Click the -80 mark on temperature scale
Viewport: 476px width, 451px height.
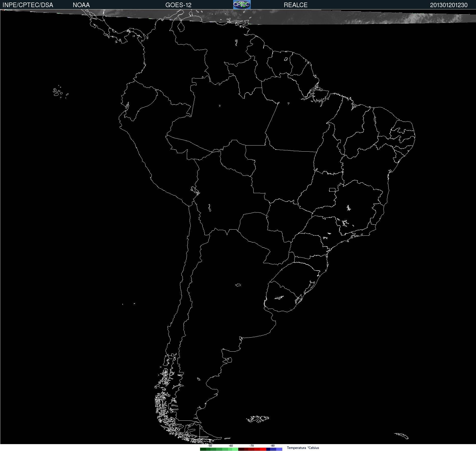click(272, 446)
